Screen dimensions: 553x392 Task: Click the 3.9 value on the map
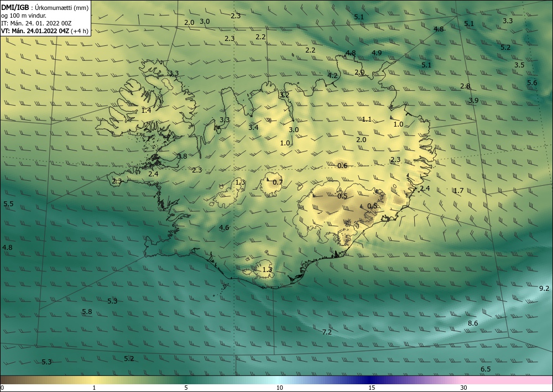[x=474, y=101]
